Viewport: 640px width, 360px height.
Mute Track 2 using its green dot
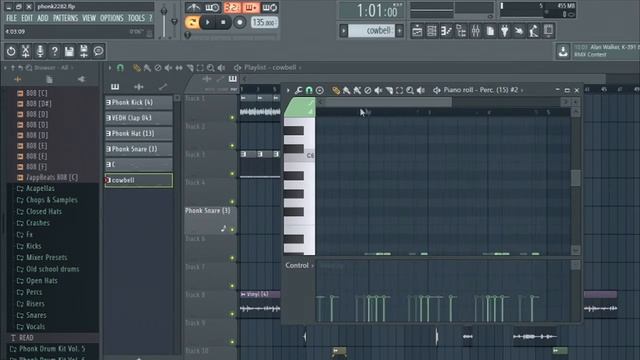click(232, 146)
